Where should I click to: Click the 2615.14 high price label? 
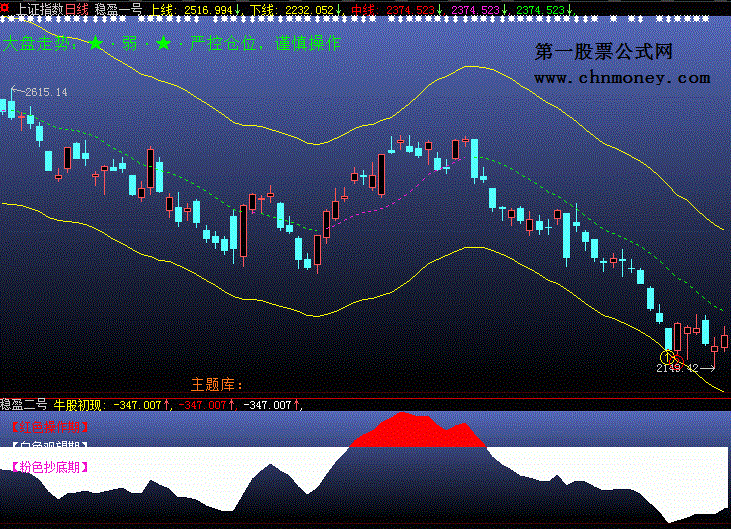[46, 92]
